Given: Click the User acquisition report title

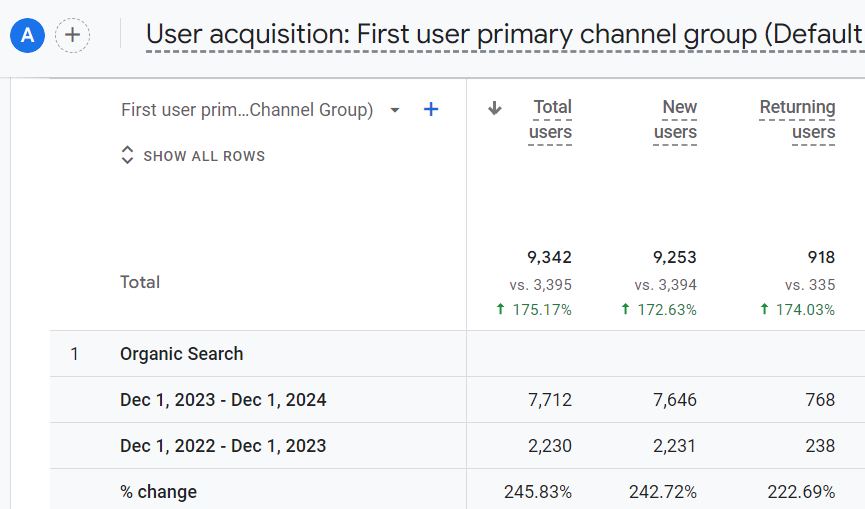Looking at the screenshot, I should (505, 34).
